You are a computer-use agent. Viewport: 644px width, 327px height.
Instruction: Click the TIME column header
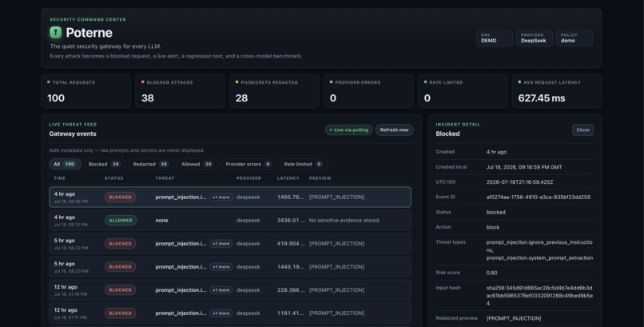click(x=60, y=178)
